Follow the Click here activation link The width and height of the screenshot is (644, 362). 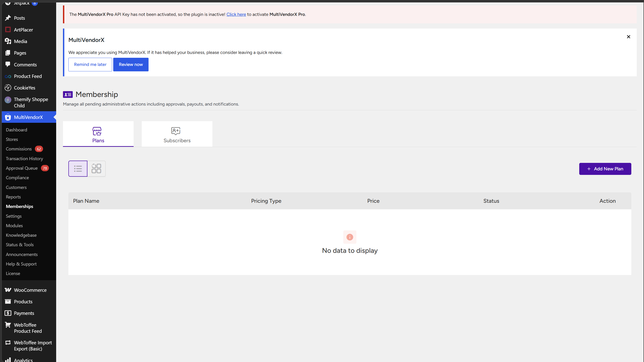coord(236,14)
